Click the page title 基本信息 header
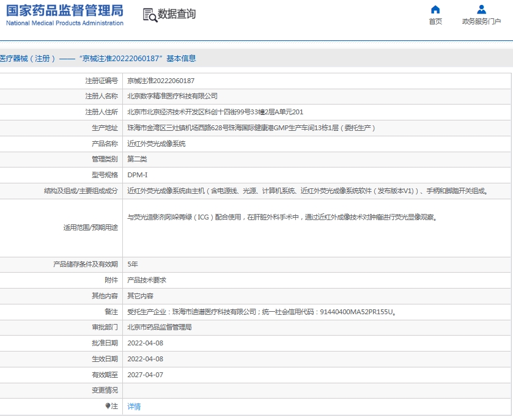This screenshot has width=513, height=420. (x=98, y=58)
